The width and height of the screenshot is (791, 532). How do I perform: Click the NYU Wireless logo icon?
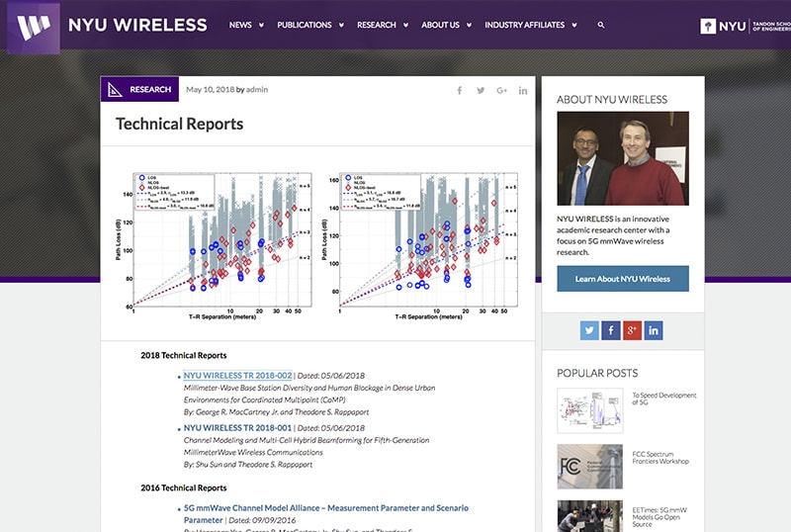[x=33, y=26]
